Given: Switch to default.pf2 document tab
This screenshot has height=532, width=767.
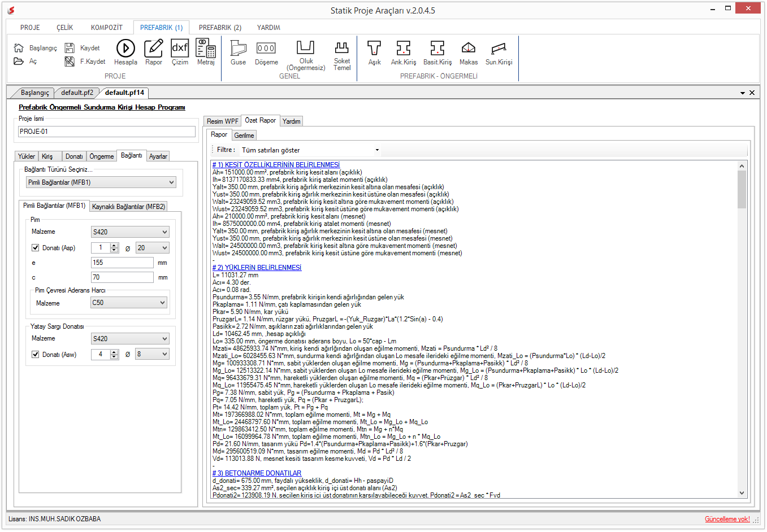Looking at the screenshot, I should click(77, 93).
